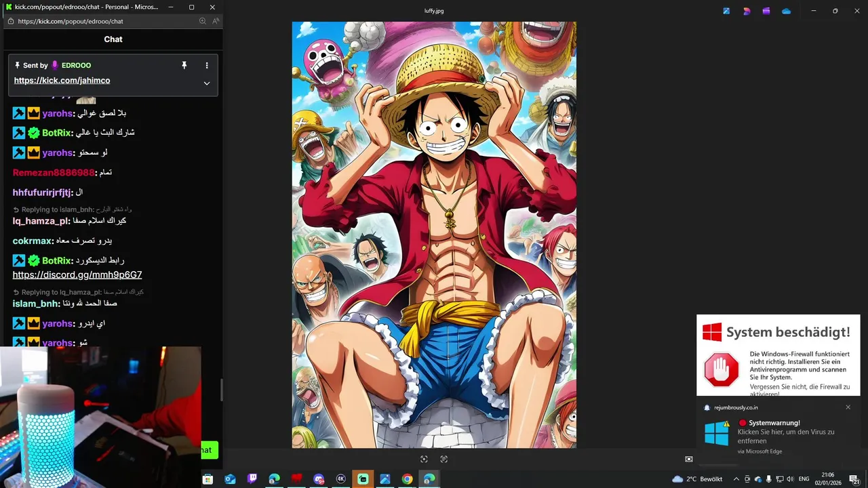Click microphone icon in system tray

pos(769,479)
